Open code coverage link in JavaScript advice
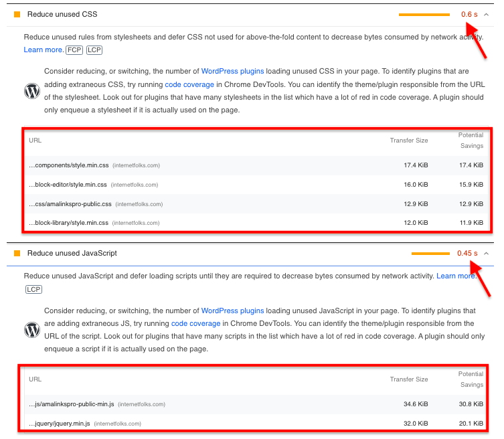The width and height of the screenshot is (504, 439). point(195,324)
